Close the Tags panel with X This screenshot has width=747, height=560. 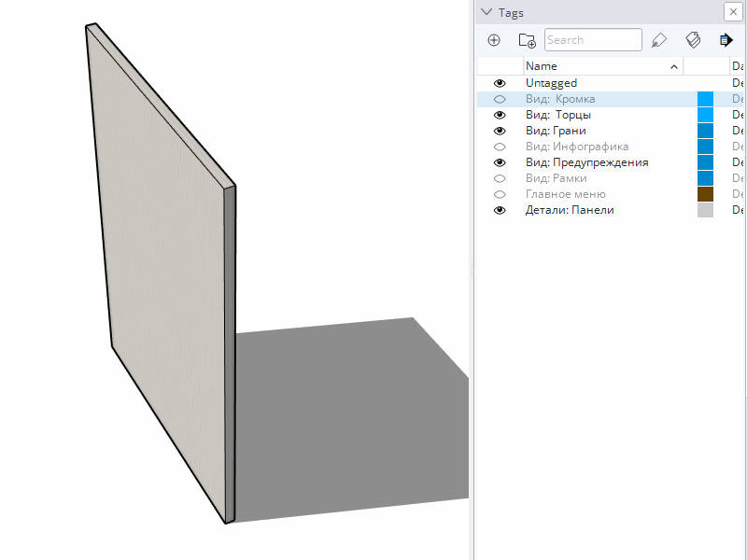point(733,12)
